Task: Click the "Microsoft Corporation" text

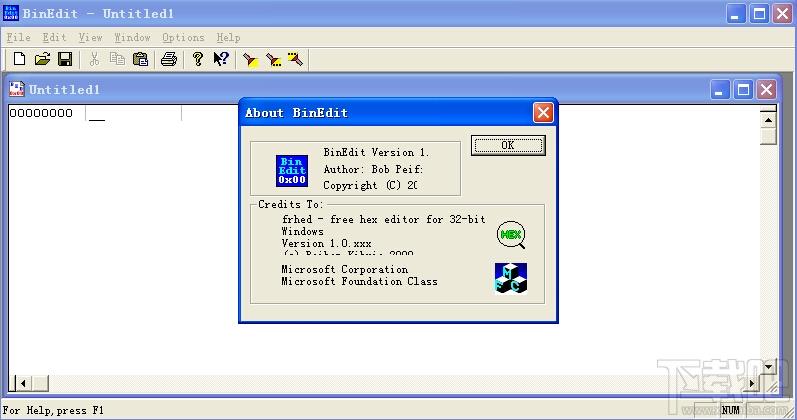Action: [x=345, y=269]
